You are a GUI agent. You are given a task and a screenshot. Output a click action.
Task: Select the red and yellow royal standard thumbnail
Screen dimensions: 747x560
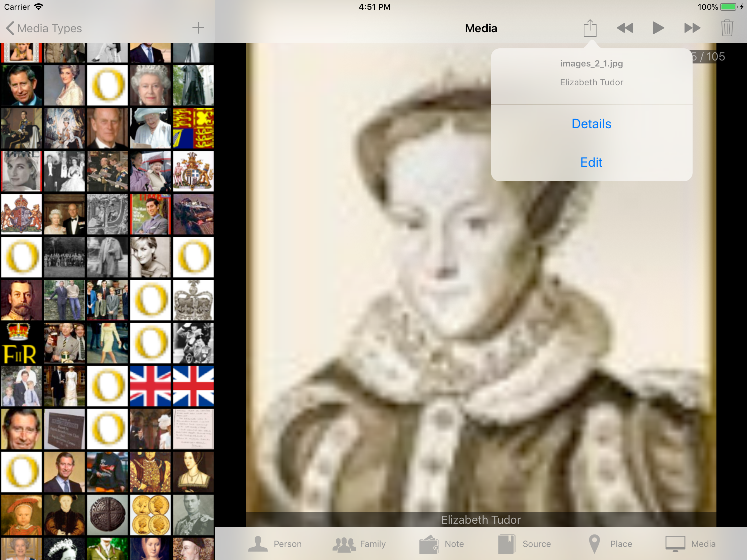pos(193,128)
